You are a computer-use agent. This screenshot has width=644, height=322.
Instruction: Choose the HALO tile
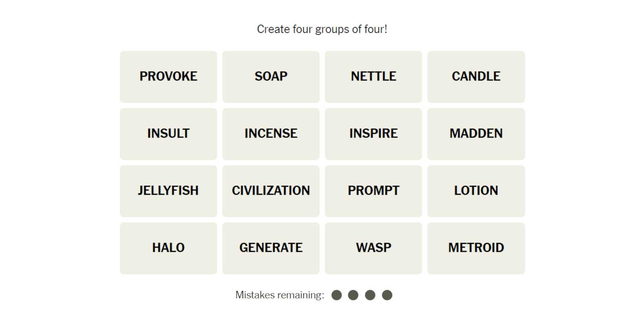click(168, 248)
